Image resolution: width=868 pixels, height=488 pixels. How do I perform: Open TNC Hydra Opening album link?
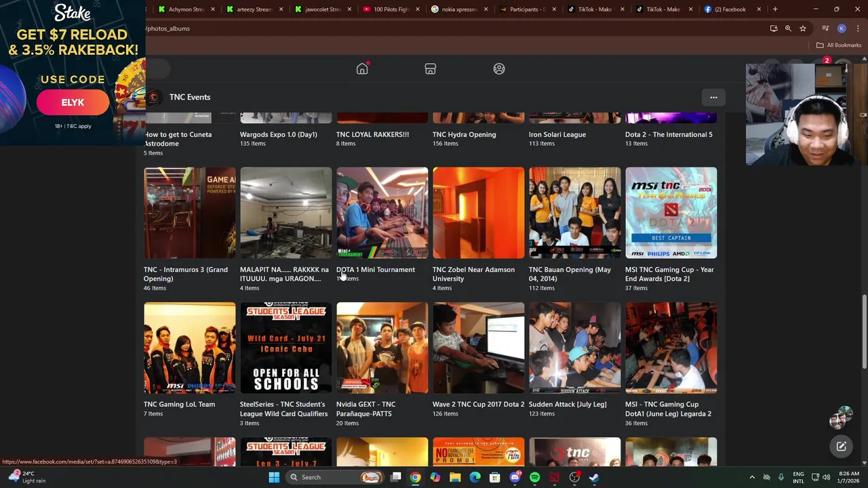[x=464, y=134]
